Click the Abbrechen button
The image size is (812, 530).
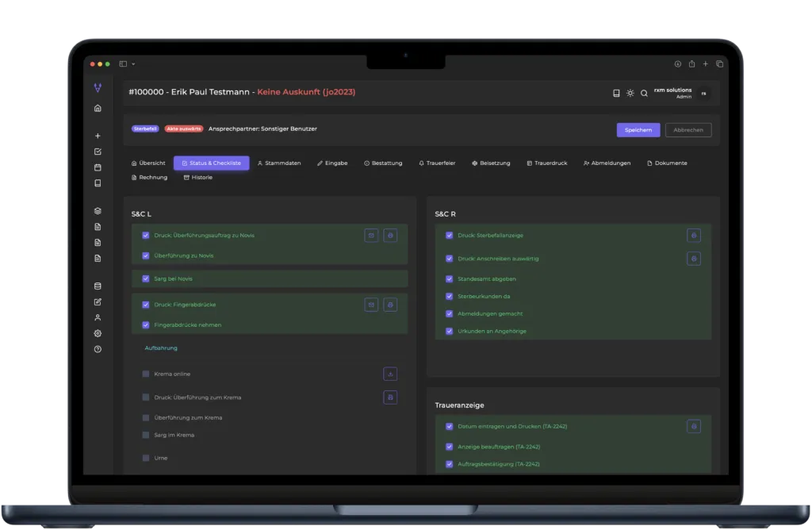pyautogui.click(x=688, y=130)
